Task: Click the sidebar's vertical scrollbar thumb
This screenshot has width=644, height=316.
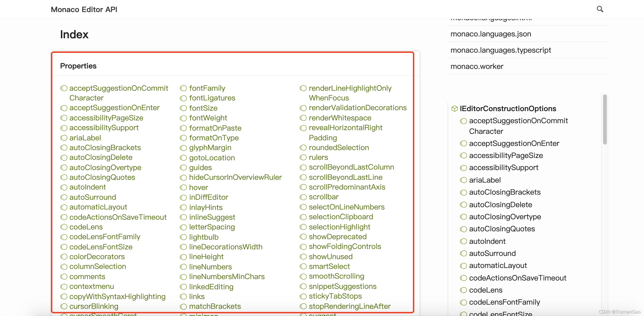Action: [605, 119]
